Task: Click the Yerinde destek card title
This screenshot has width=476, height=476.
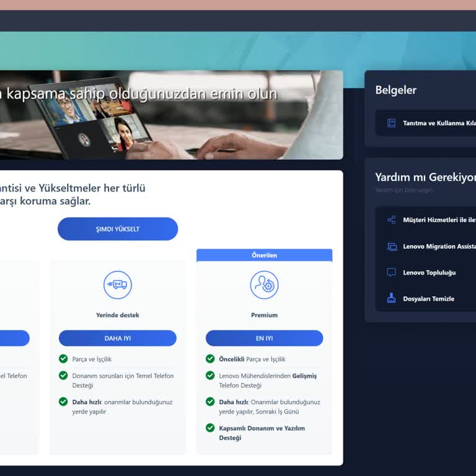Action: click(117, 315)
